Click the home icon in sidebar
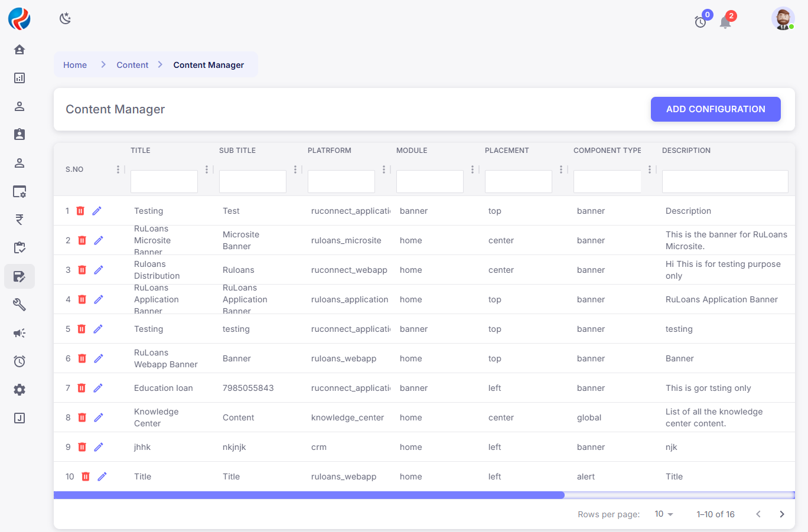This screenshot has width=808, height=532. pyautogui.click(x=19, y=50)
